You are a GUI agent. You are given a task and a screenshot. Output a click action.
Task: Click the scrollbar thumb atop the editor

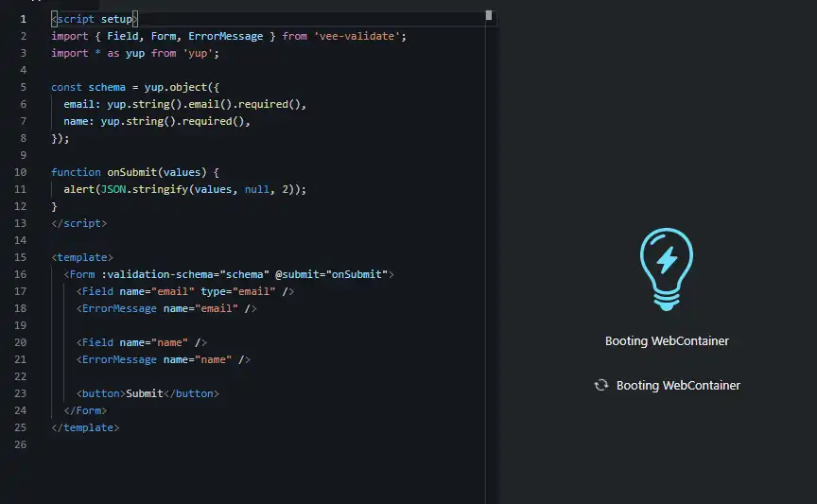pos(489,15)
